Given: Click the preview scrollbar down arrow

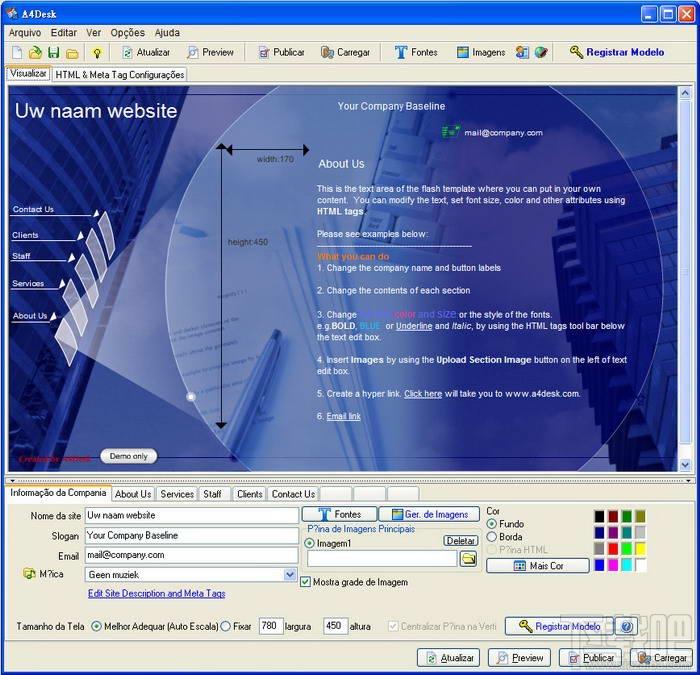Looking at the screenshot, I should (x=685, y=464).
